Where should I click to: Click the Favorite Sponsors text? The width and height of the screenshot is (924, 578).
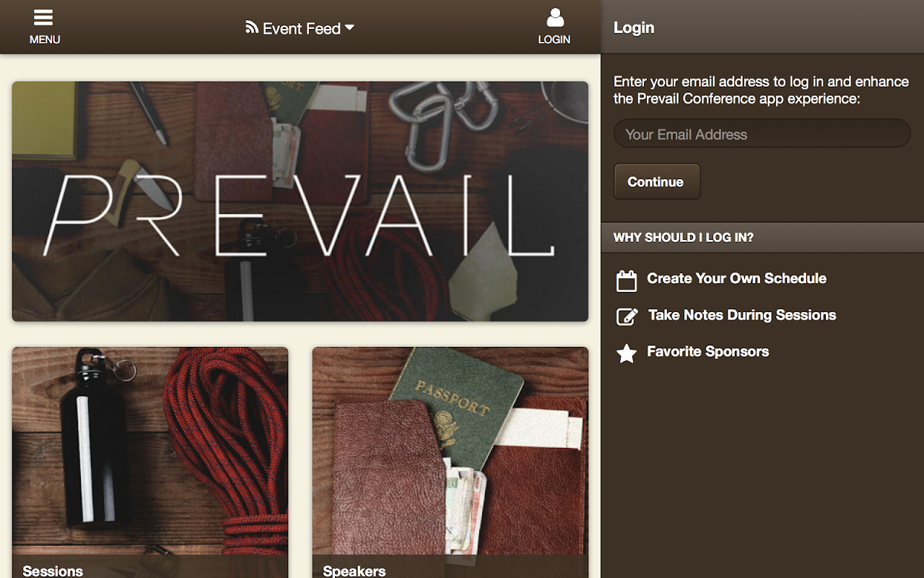(707, 352)
